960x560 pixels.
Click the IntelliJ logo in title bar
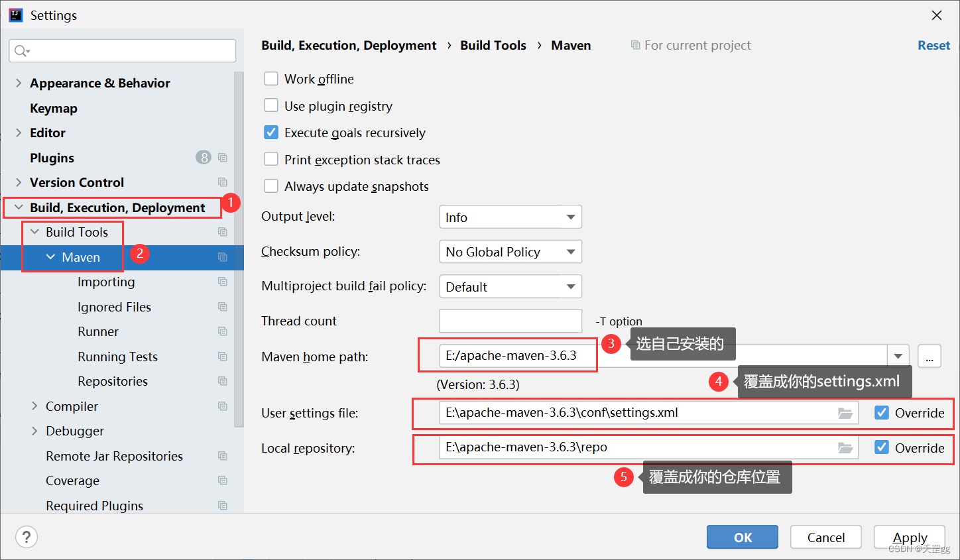(16, 15)
